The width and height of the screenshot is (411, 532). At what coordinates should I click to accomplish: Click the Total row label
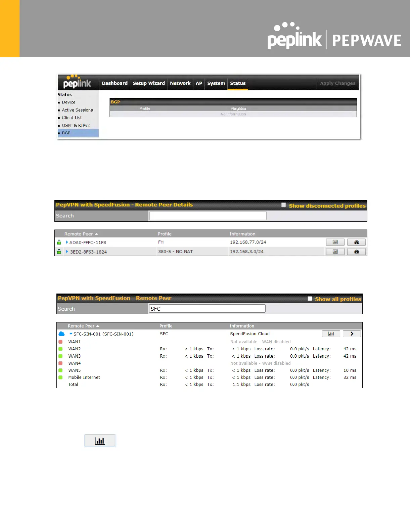(x=73, y=385)
